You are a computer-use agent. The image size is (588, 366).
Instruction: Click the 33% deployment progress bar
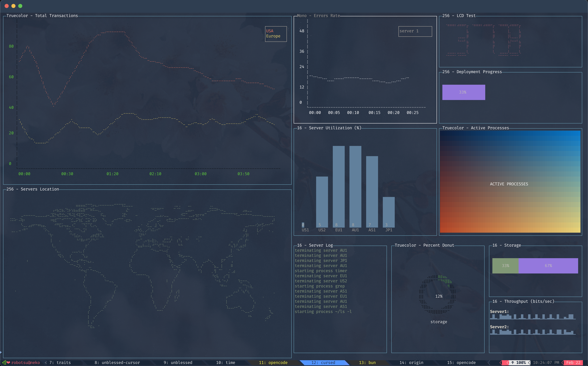(463, 92)
